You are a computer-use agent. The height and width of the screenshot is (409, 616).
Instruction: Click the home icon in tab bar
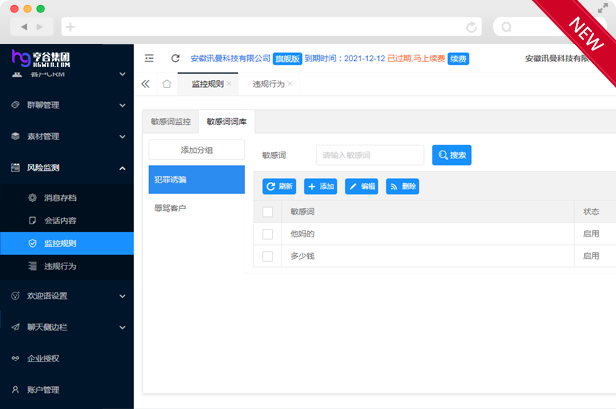(x=167, y=84)
